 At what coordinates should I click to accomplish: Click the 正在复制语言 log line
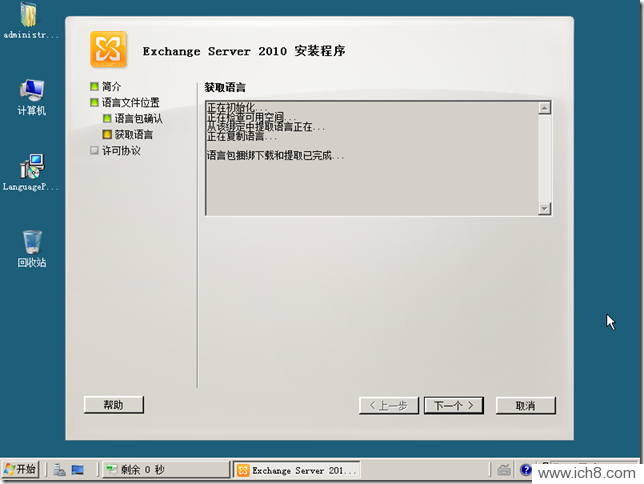[242, 136]
